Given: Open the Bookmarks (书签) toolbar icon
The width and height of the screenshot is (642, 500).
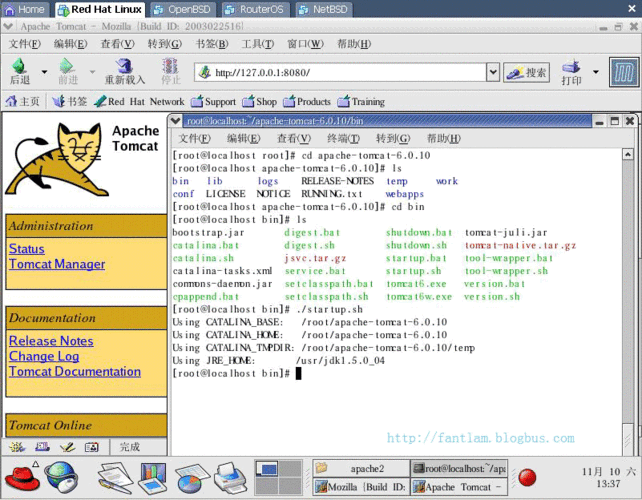Looking at the screenshot, I should pyautogui.click(x=70, y=101).
